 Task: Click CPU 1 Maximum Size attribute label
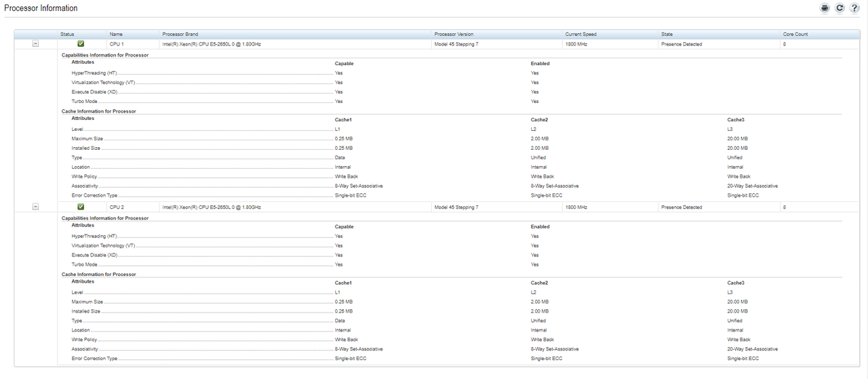[x=87, y=138]
